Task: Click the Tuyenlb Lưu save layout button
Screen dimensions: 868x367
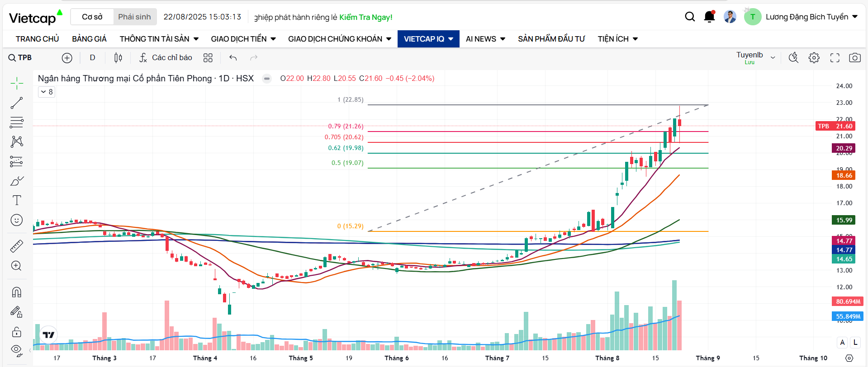Action: pos(749,58)
